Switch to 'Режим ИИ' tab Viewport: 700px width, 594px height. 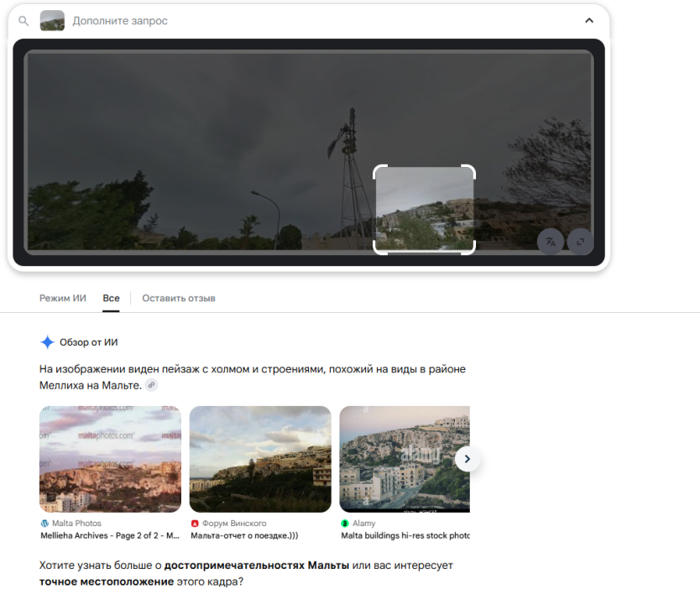pyautogui.click(x=62, y=298)
